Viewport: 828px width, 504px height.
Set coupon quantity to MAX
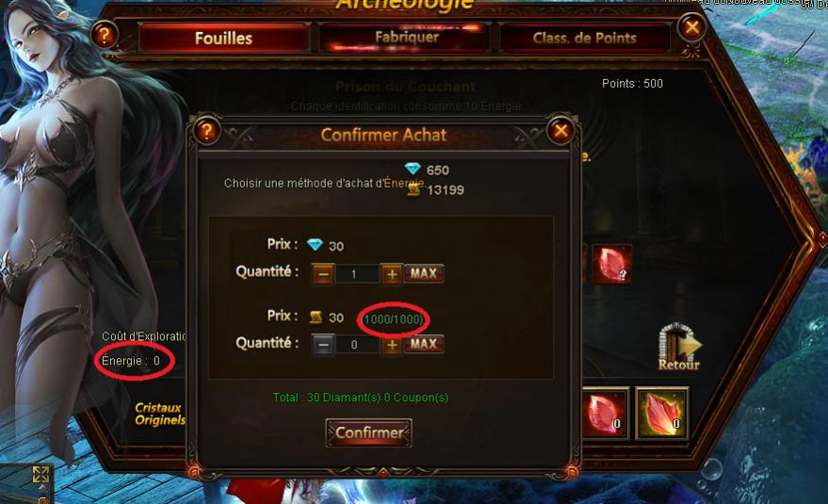424,345
